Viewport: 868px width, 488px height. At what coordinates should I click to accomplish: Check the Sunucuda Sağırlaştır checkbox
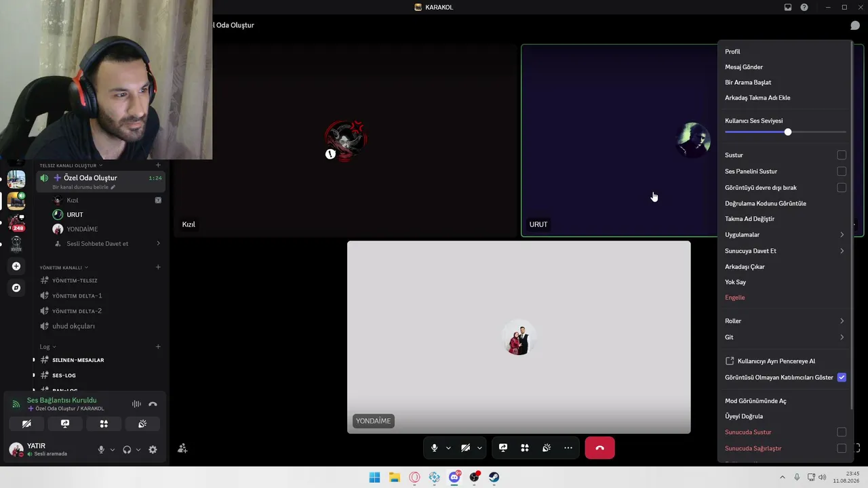click(x=842, y=449)
